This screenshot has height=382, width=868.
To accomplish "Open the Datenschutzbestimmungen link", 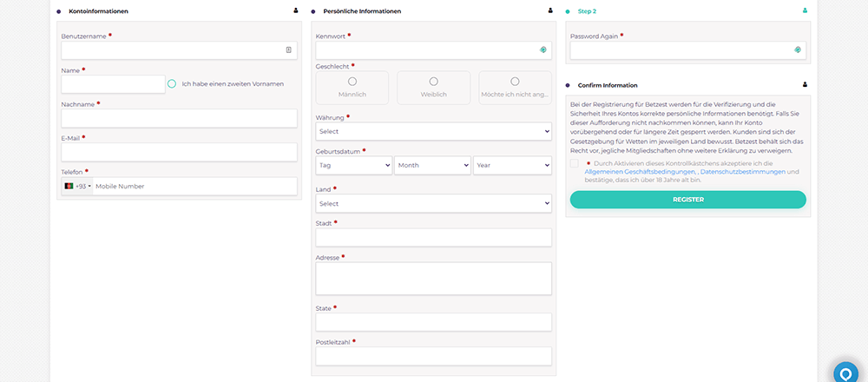I will point(742,172).
